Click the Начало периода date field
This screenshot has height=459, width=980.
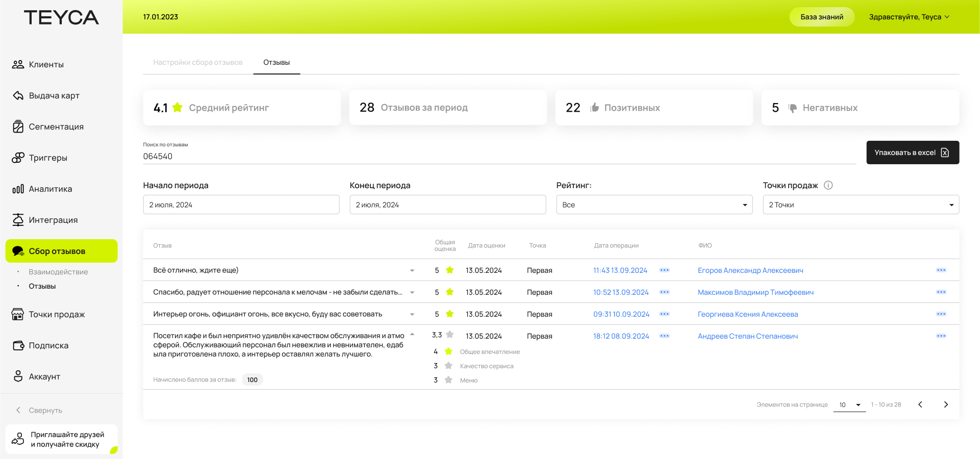241,205
